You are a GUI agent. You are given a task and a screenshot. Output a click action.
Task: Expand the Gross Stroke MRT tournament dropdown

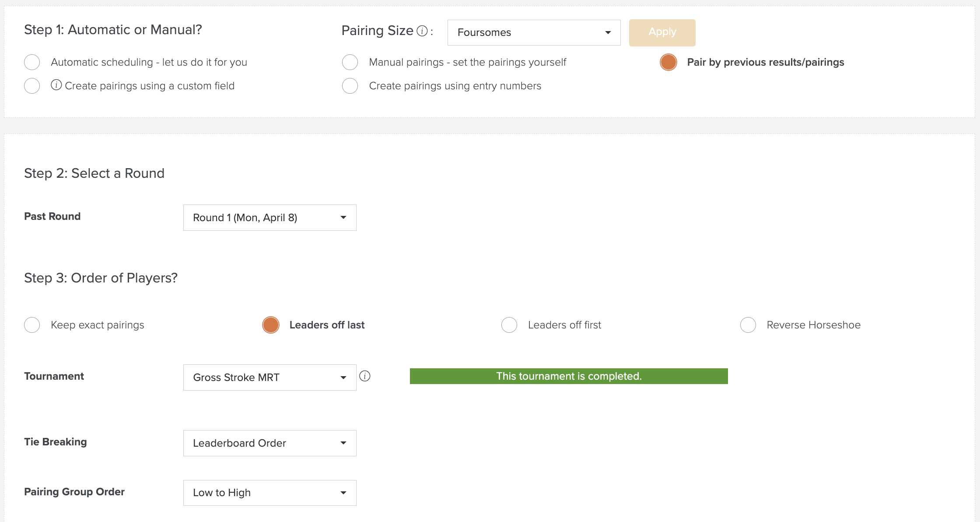(269, 377)
